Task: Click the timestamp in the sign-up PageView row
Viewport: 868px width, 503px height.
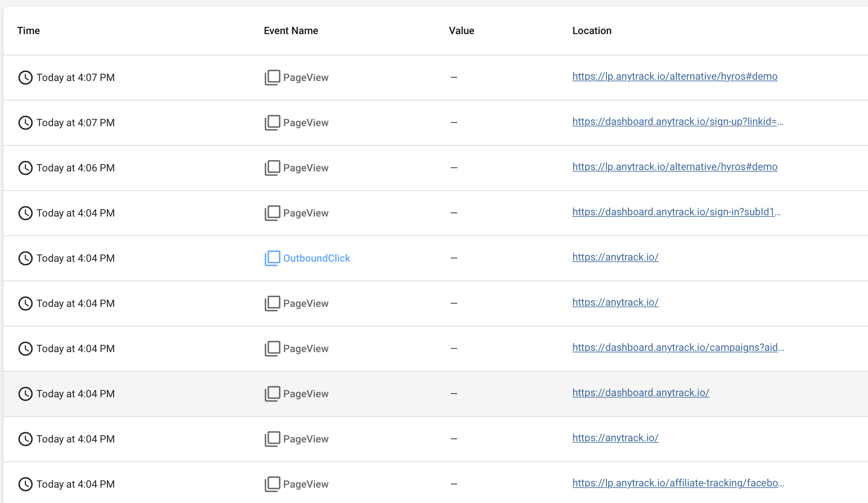Action: coord(75,123)
